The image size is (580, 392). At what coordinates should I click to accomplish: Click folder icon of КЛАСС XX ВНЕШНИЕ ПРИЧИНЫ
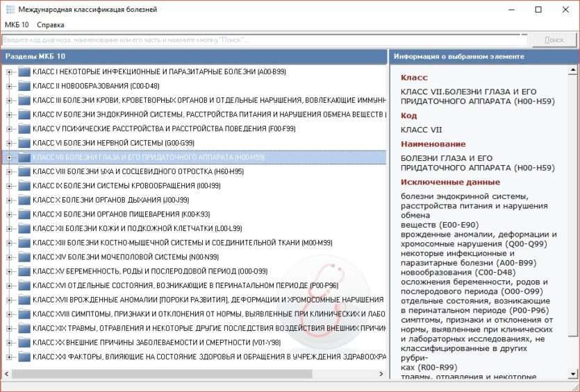pos(24,343)
